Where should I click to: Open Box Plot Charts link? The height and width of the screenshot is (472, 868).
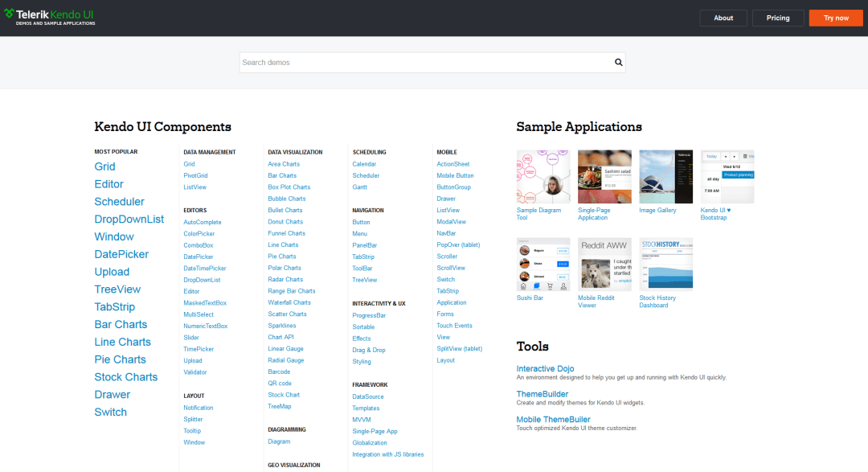click(289, 187)
